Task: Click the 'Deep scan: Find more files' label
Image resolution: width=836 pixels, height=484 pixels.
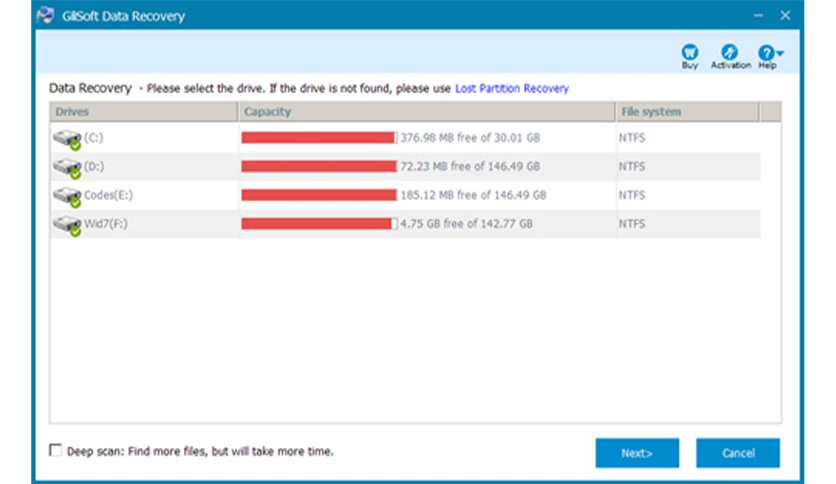Action: tap(200, 451)
